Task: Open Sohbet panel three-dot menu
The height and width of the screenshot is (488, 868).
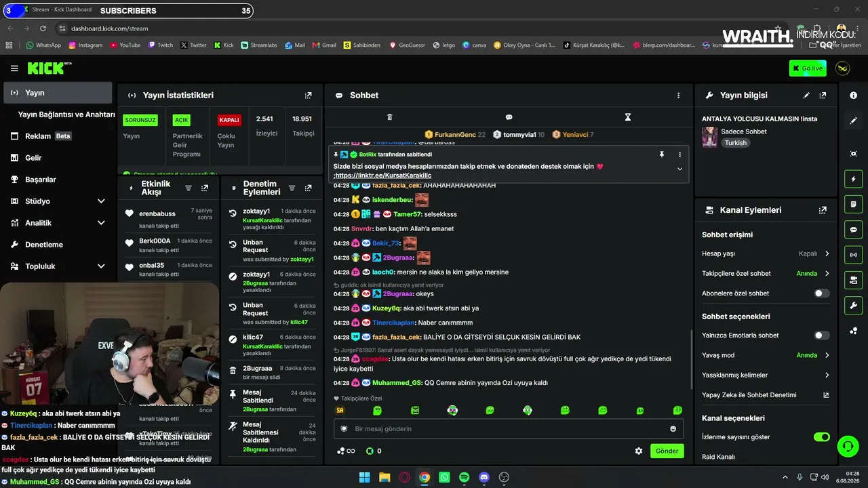Action: 678,96
